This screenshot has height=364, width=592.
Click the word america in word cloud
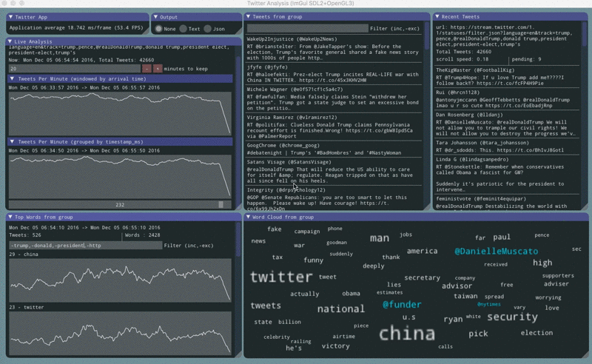click(x=422, y=251)
